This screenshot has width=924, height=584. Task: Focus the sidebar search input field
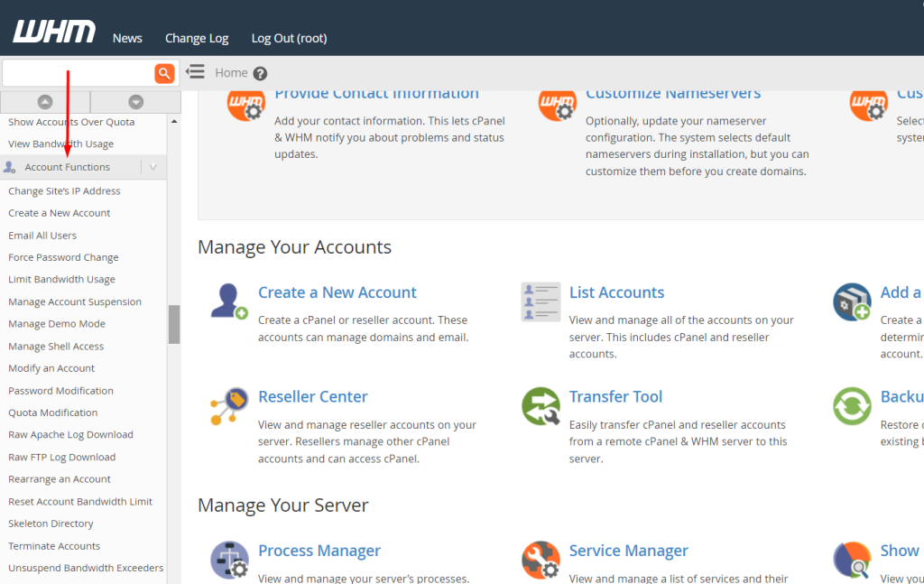click(78, 73)
